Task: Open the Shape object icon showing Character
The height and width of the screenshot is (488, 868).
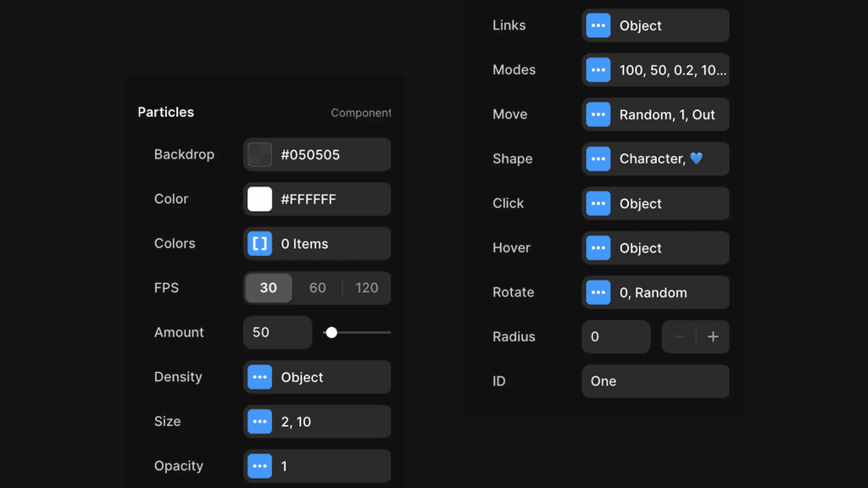Action: [598, 158]
